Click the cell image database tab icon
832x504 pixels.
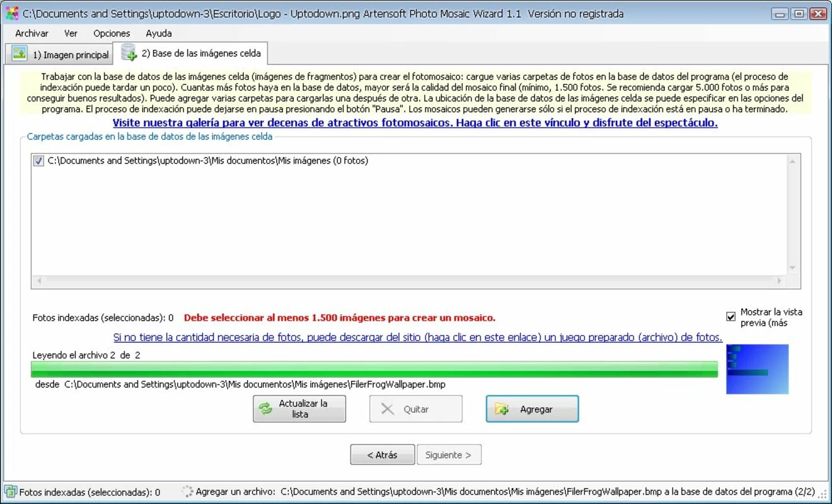(129, 52)
